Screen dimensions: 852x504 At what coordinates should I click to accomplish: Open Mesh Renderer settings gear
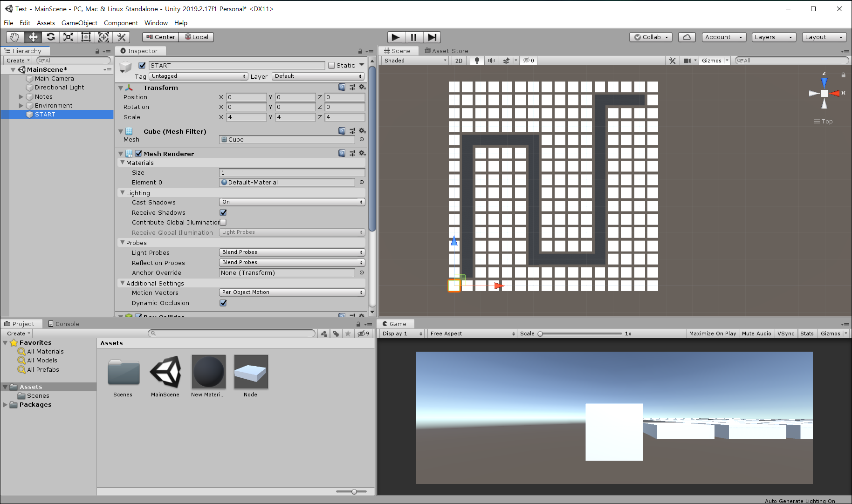tap(362, 153)
